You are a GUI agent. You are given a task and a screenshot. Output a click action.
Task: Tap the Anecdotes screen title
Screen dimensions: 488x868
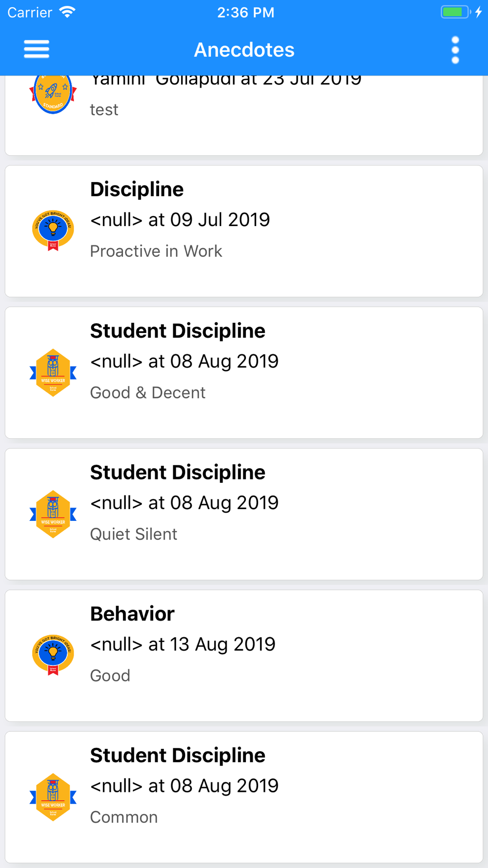click(244, 50)
